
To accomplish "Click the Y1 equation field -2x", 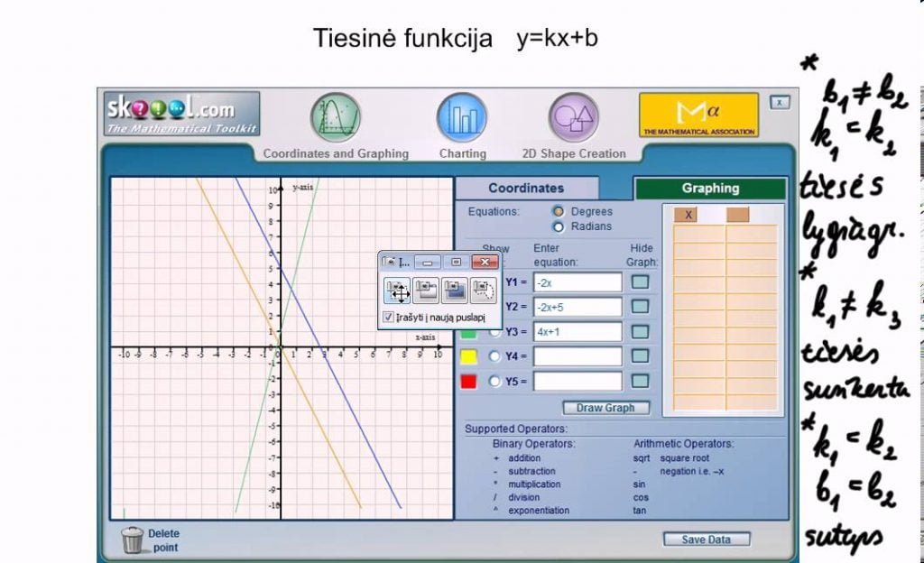I will click(577, 282).
